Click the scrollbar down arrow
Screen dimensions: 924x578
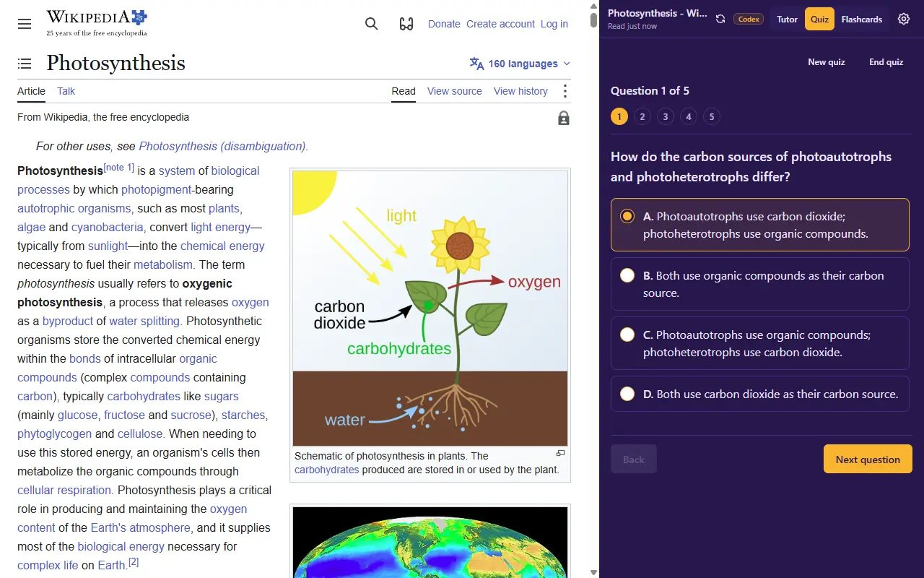(x=594, y=572)
